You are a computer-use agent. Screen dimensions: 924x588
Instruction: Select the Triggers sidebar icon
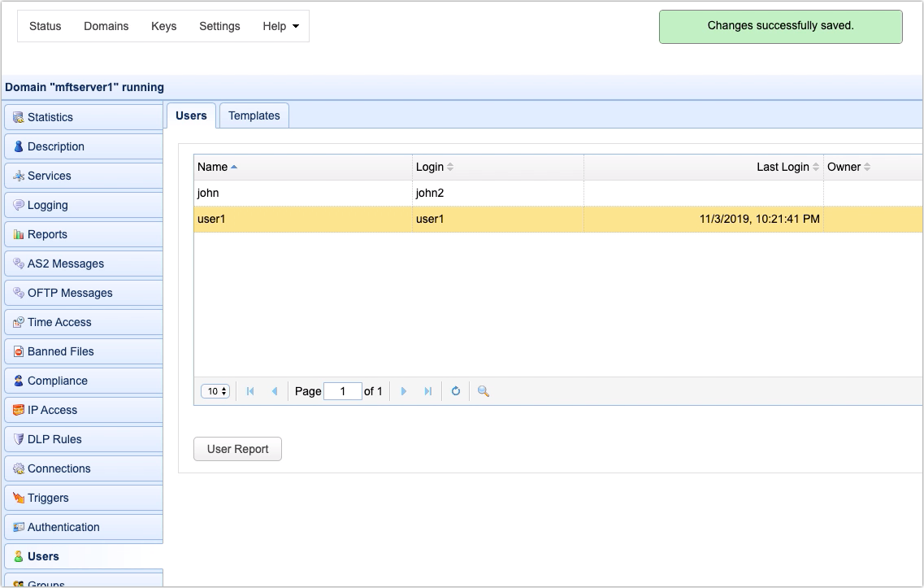click(49, 498)
